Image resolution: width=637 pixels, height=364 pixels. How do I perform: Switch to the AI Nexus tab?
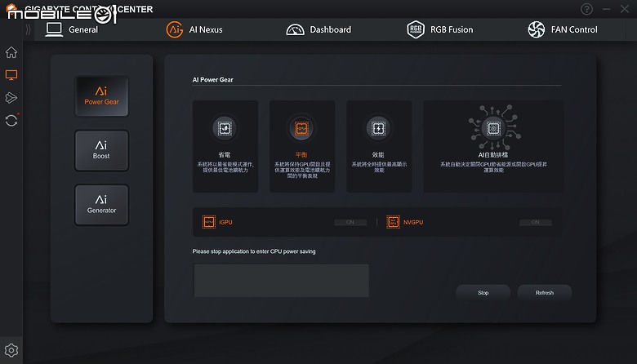[194, 29]
